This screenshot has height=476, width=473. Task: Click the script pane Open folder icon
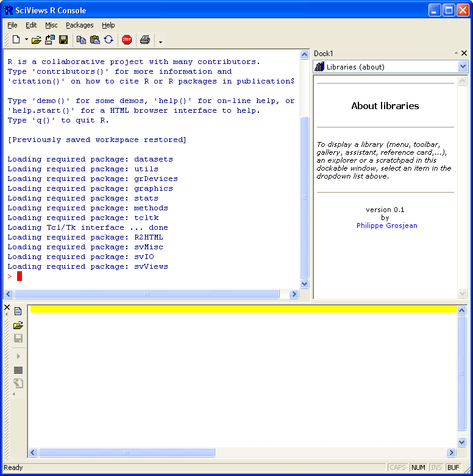[18, 325]
